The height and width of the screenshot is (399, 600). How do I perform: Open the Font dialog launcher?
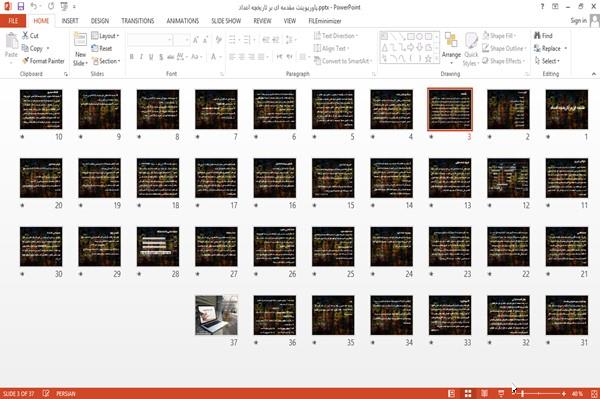click(222, 74)
